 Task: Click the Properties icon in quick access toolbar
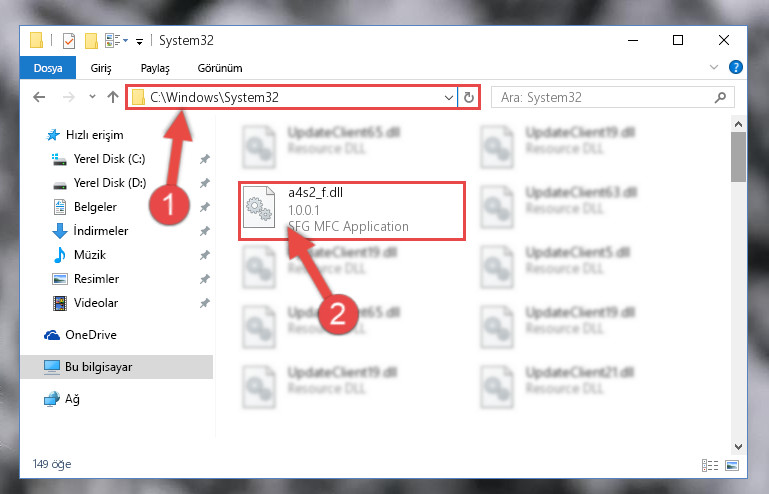[69, 41]
